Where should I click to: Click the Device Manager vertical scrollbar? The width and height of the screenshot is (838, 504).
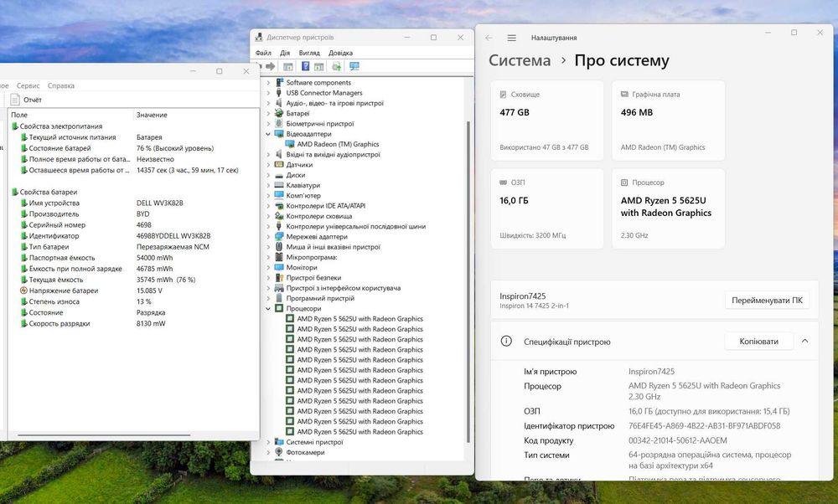pyautogui.click(x=468, y=282)
